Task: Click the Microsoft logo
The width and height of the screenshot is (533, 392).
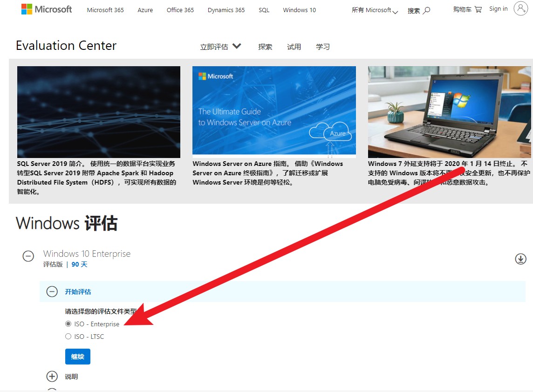Action: point(47,9)
